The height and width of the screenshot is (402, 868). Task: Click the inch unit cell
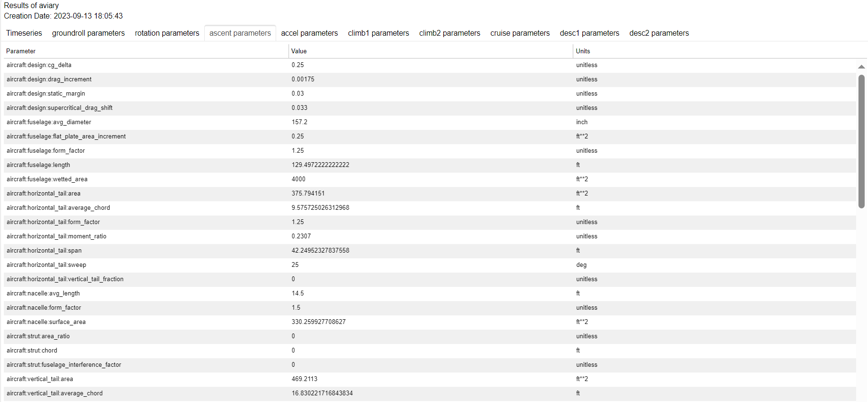coord(582,122)
